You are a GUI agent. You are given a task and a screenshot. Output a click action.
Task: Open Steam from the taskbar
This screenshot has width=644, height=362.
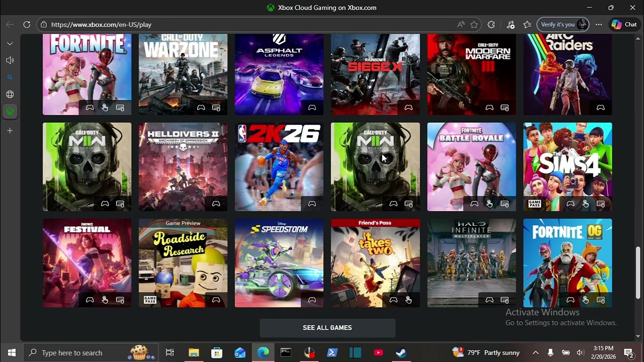click(401, 352)
